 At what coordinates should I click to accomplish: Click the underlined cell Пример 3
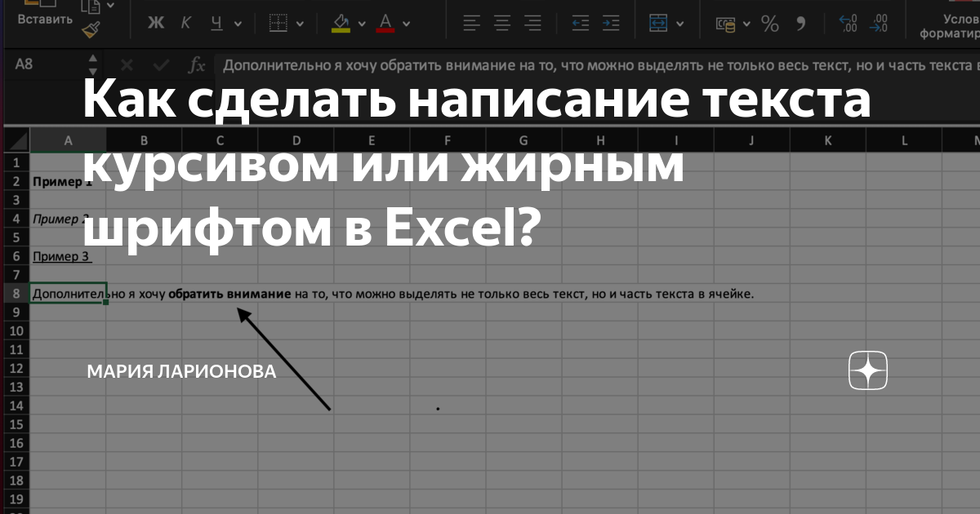point(68,256)
